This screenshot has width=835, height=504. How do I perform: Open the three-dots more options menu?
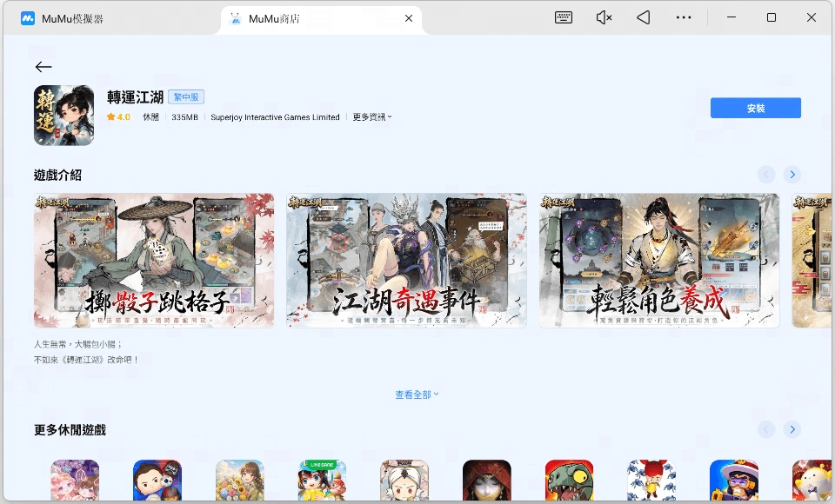click(684, 17)
